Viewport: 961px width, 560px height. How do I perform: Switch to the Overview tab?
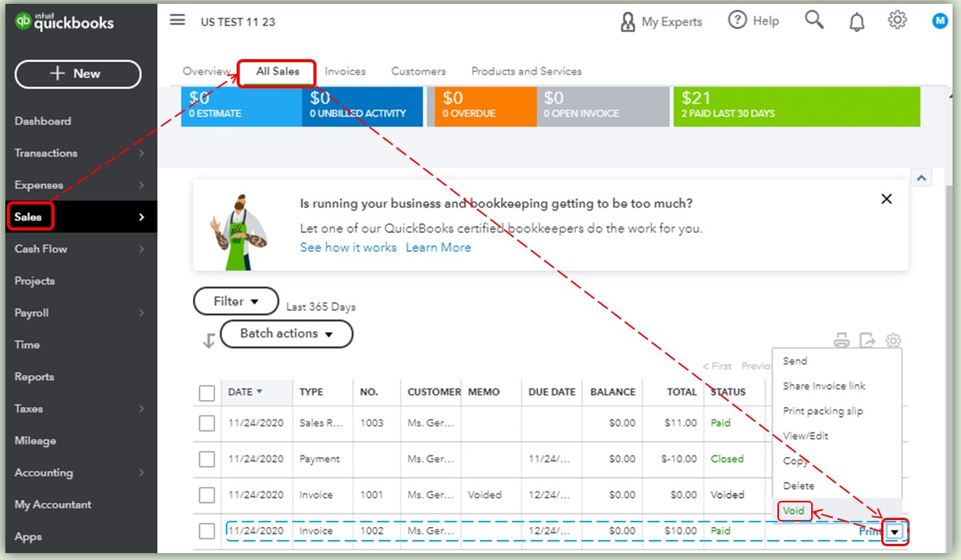click(207, 71)
